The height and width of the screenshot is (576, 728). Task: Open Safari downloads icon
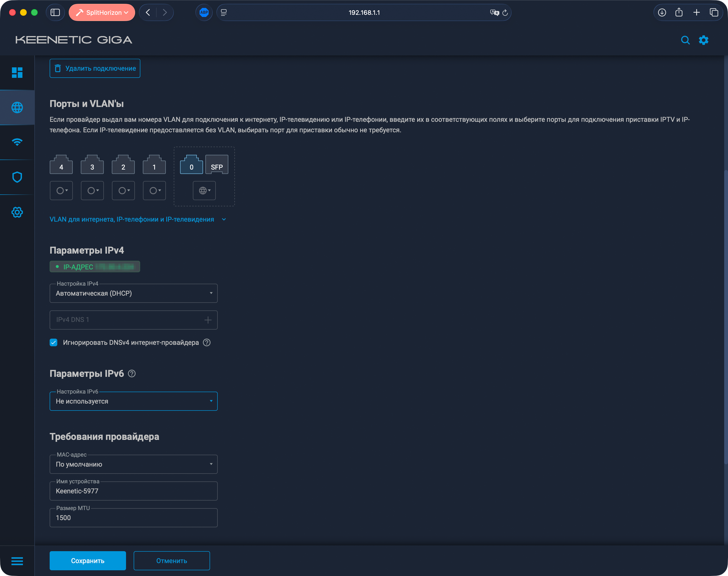[x=662, y=12]
